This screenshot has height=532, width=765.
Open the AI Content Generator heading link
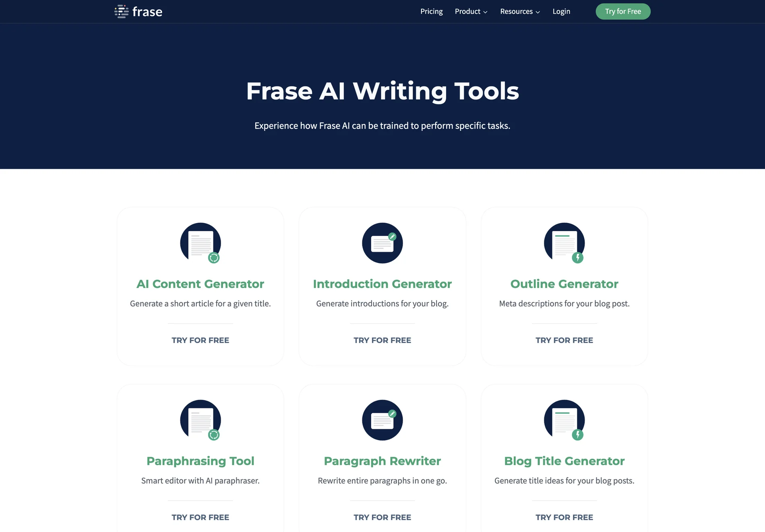point(201,284)
